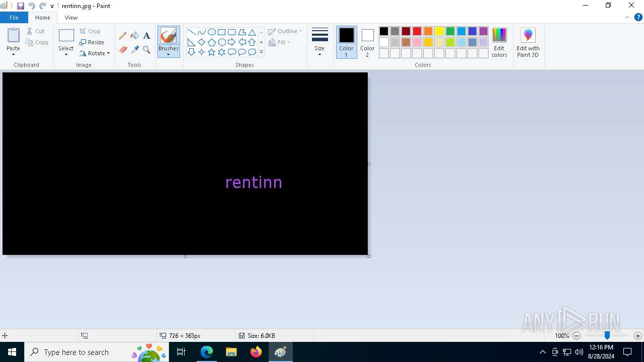Click the Resize button

[92, 42]
